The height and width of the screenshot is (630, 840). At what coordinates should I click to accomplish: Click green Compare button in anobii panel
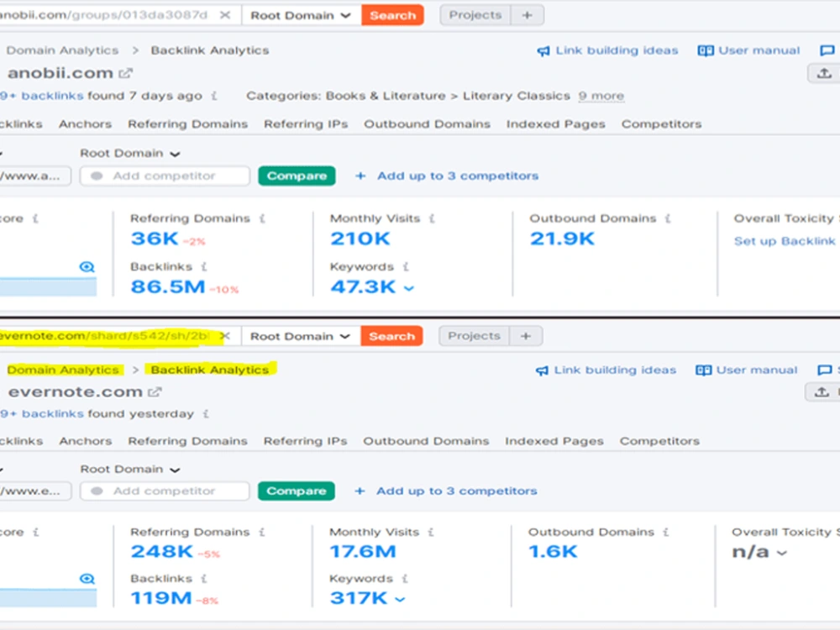coord(297,176)
